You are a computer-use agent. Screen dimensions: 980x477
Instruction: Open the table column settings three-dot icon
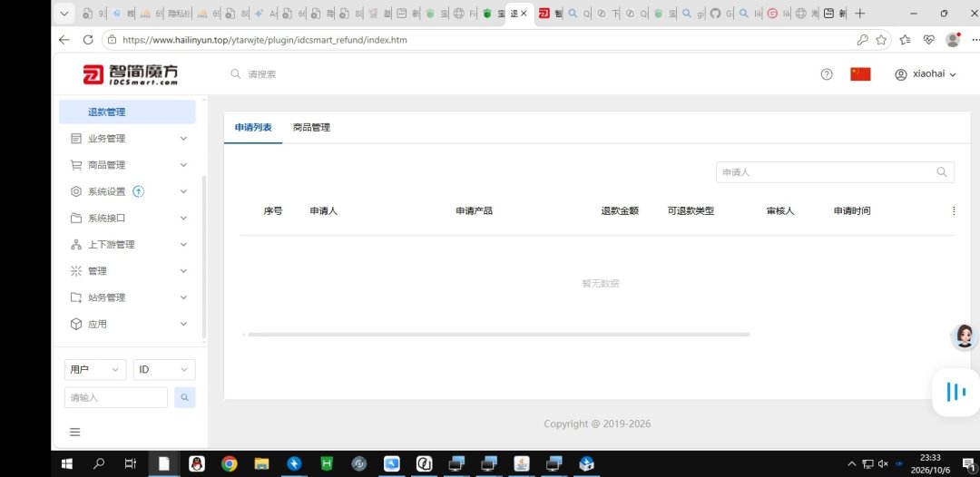[x=954, y=211]
